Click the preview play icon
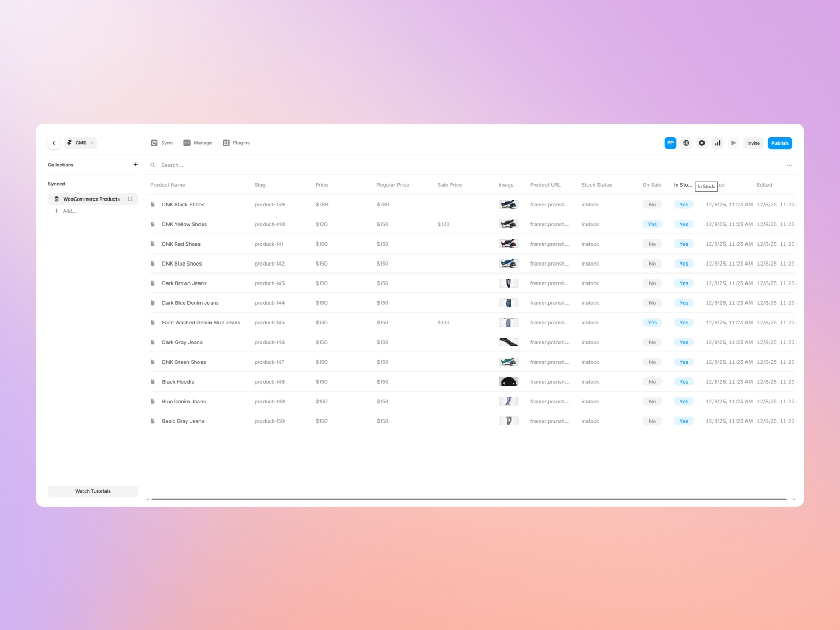This screenshot has width=840, height=630. [733, 142]
